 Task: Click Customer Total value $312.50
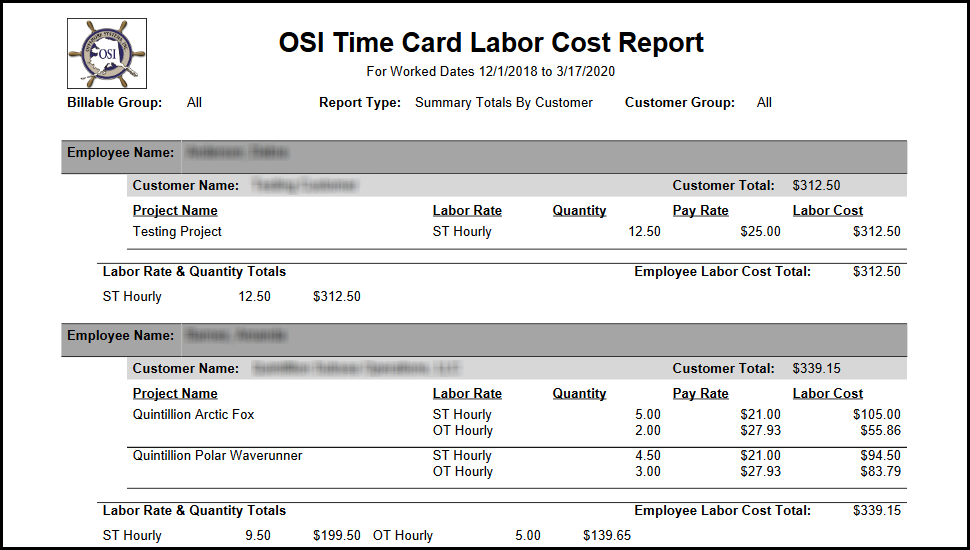click(817, 186)
